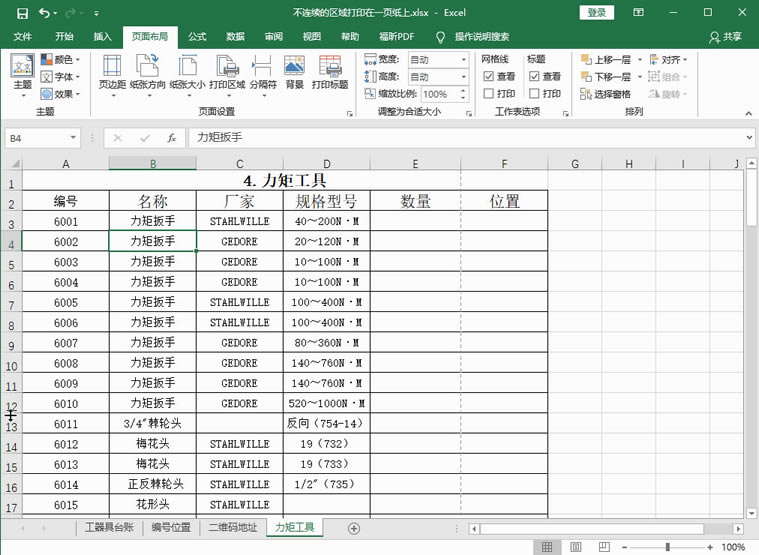The image size is (759, 555).
Task: Increase scale percentage with spinner up
Action: pyautogui.click(x=463, y=90)
